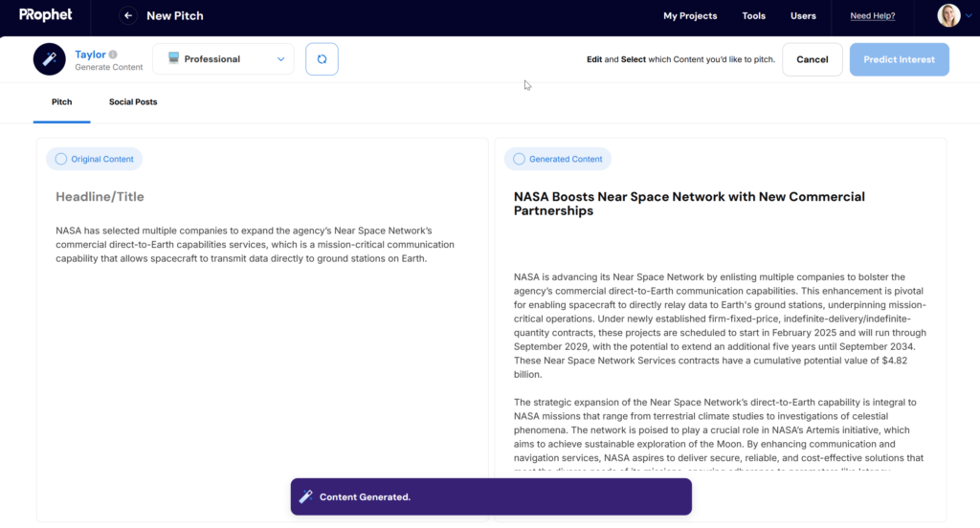980x528 pixels.
Task: Click the Headline/Title input field
Action: pyautogui.click(x=100, y=197)
